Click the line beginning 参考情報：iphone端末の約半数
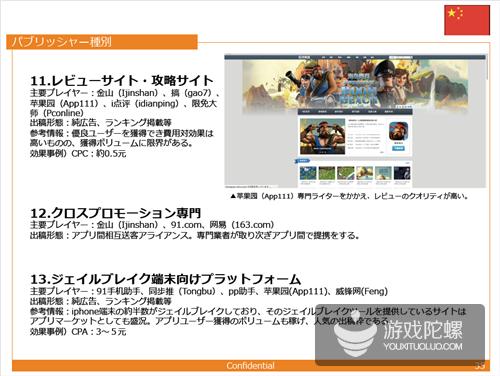 [248, 311]
